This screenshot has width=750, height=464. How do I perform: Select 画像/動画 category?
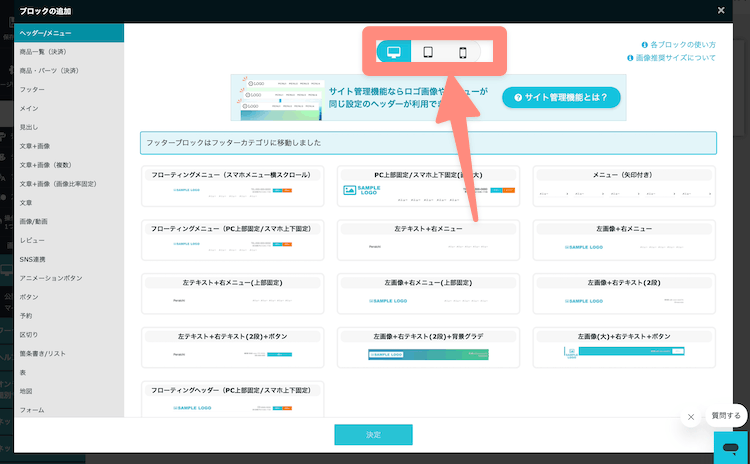click(69, 221)
